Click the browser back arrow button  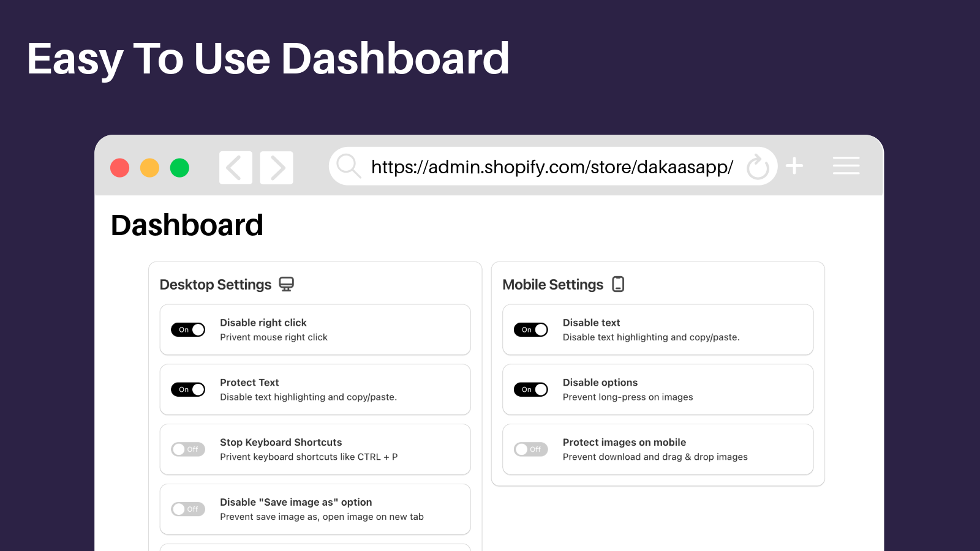tap(236, 168)
